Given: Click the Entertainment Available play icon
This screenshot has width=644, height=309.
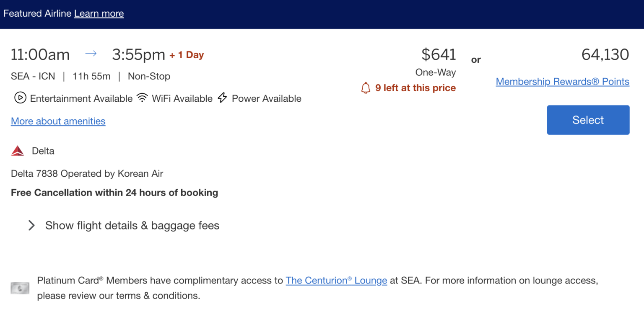Looking at the screenshot, I should click(20, 98).
